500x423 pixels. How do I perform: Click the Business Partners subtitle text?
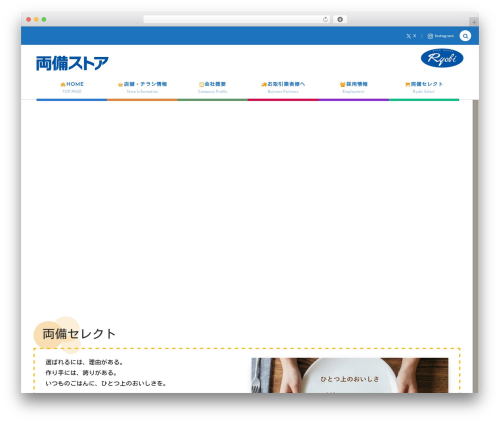click(x=283, y=91)
